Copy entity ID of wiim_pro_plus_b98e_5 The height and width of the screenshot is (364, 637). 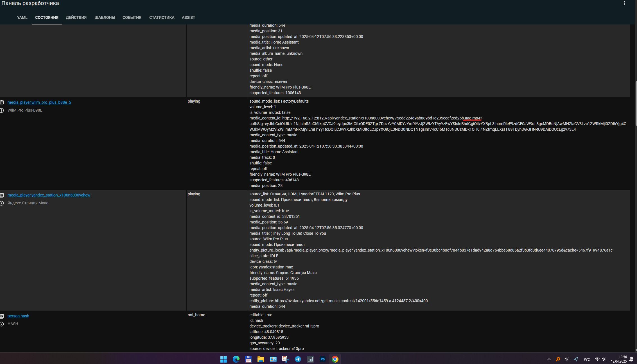[x=2, y=102]
